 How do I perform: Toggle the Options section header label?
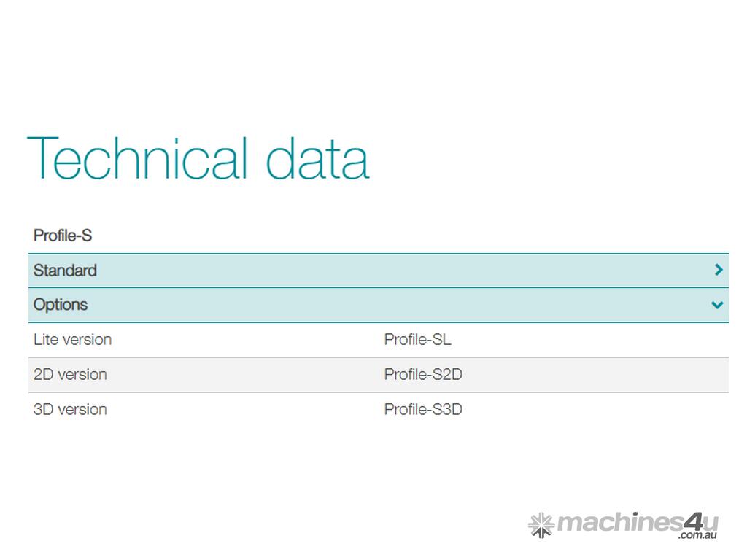tap(61, 305)
